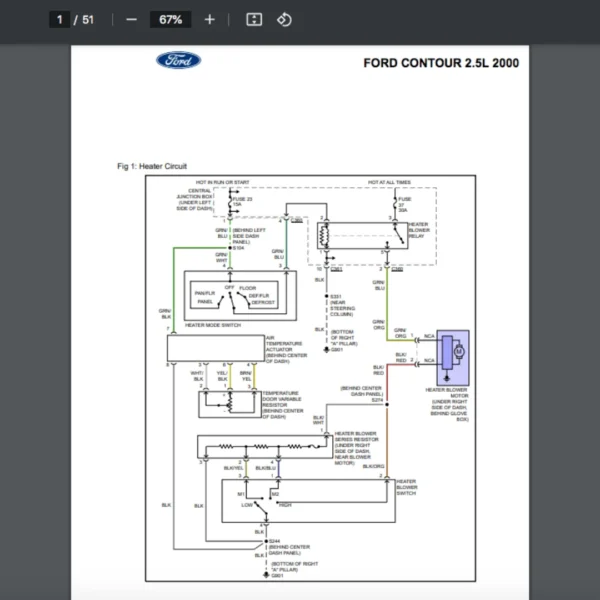Click the zoom in plus button
The height and width of the screenshot is (600, 600).
click(209, 20)
